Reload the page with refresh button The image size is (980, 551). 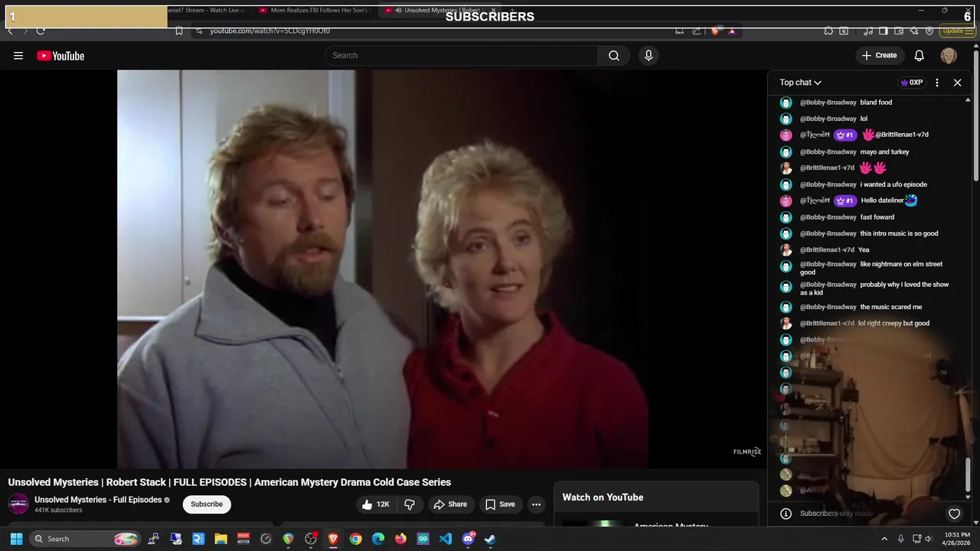click(x=41, y=31)
